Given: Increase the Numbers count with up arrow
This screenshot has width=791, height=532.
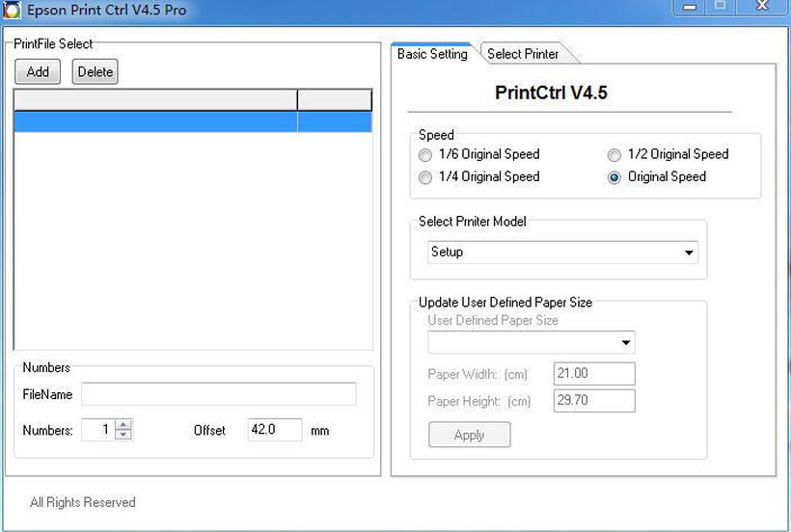Looking at the screenshot, I should pos(123,424).
